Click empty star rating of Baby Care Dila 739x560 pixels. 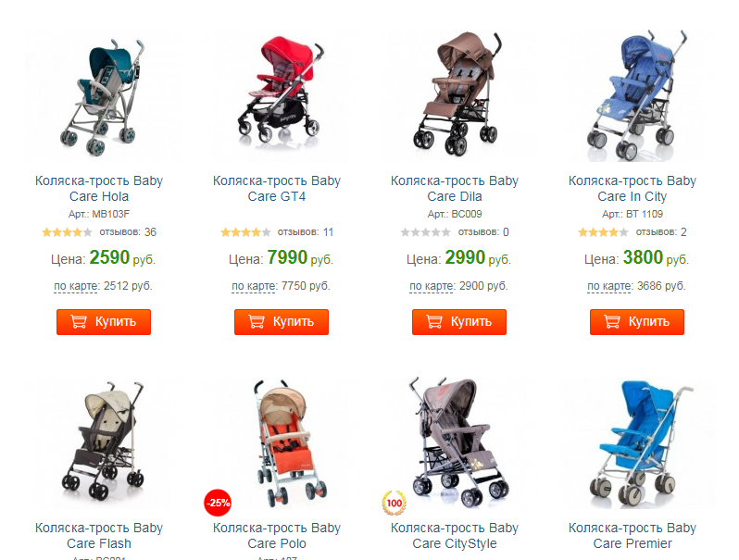click(x=426, y=232)
